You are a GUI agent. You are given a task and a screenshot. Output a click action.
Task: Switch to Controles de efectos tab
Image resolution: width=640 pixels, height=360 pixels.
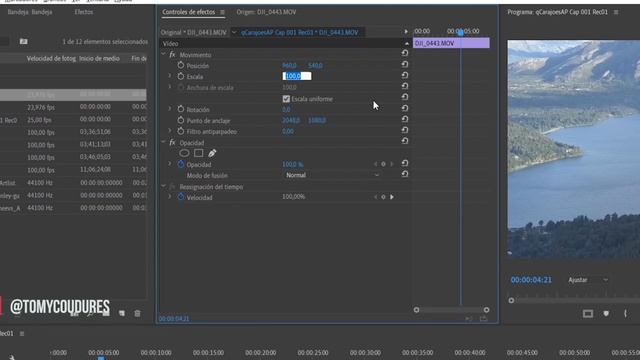point(189,12)
